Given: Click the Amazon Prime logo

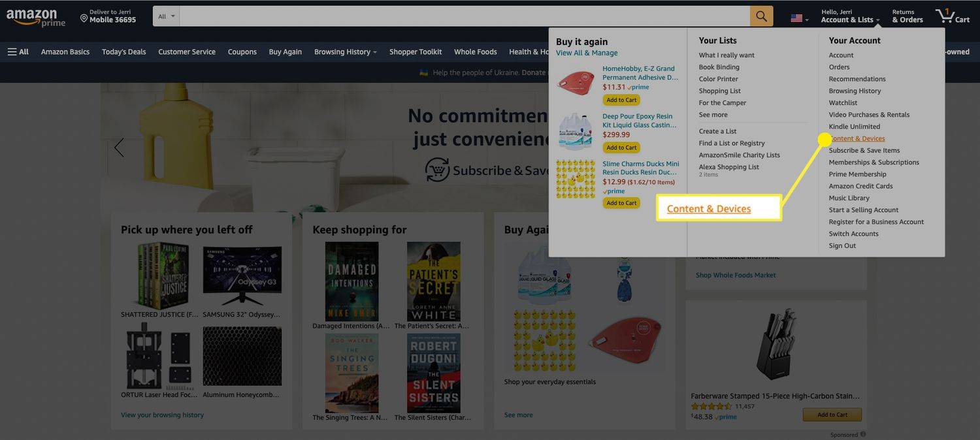Looking at the screenshot, I should (x=36, y=17).
